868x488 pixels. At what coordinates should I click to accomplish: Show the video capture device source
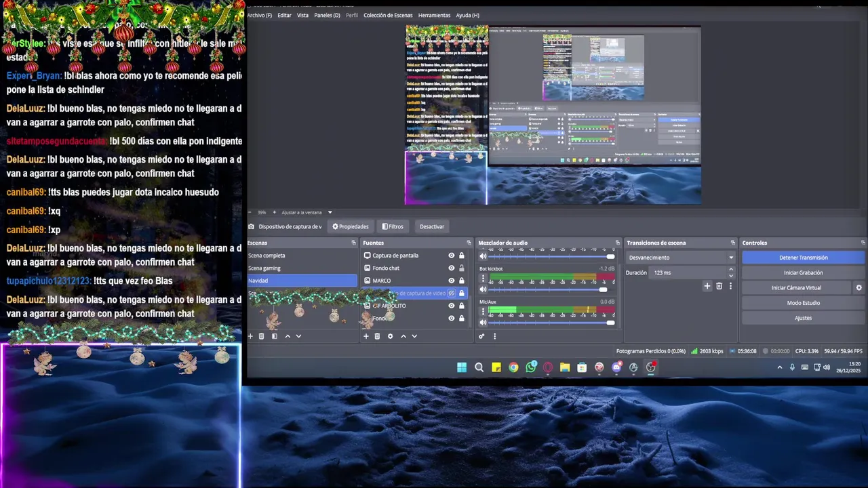[452, 293]
